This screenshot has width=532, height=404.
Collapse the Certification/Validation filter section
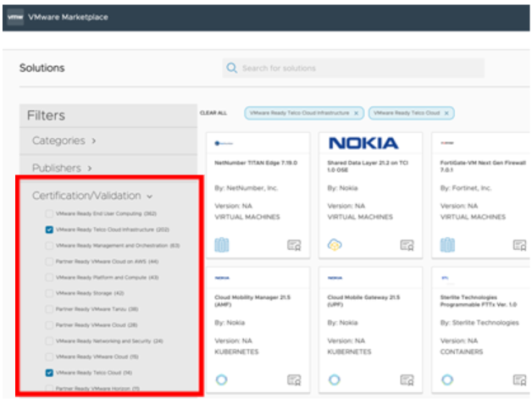(92, 196)
